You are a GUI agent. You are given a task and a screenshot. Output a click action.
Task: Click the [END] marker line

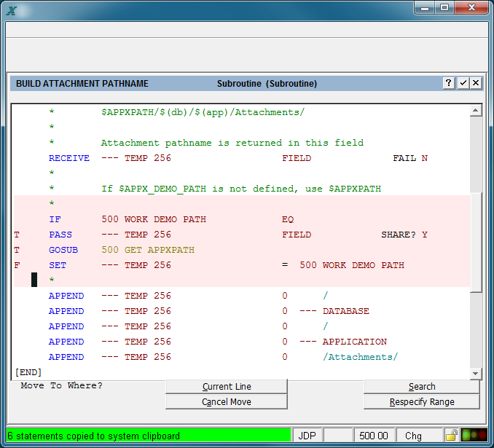28,372
